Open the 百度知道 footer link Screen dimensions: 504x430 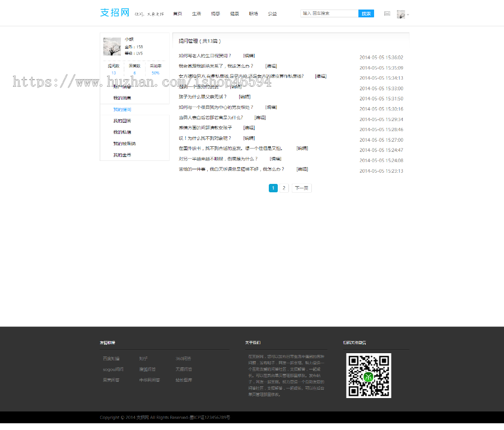click(x=111, y=359)
